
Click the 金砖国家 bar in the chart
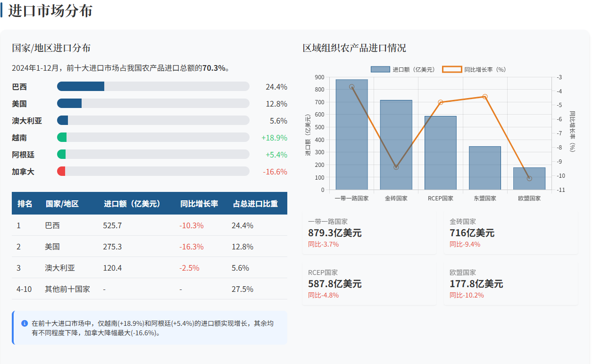[x=396, y=146]
